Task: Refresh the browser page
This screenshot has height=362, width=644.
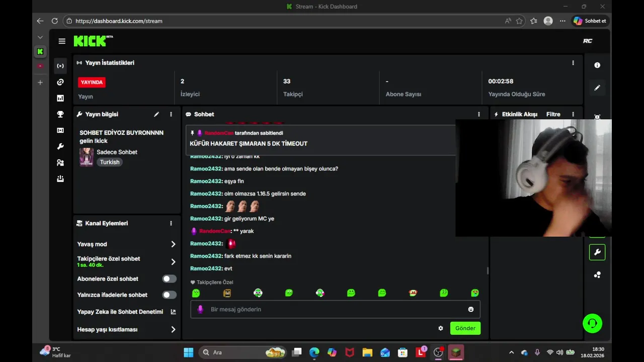Action: [54, 21]
